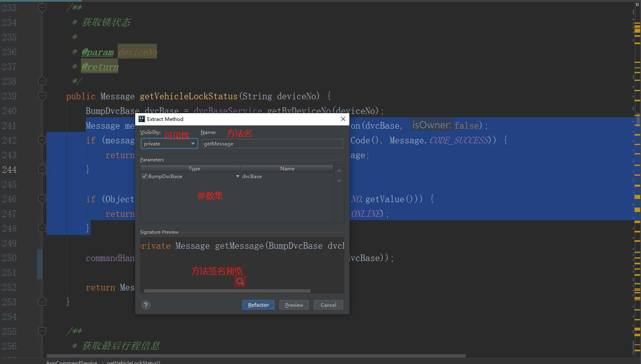
Task: Click the magnifier icon in the signature preview
Action: pyautogui.click(x=240, y=281)
